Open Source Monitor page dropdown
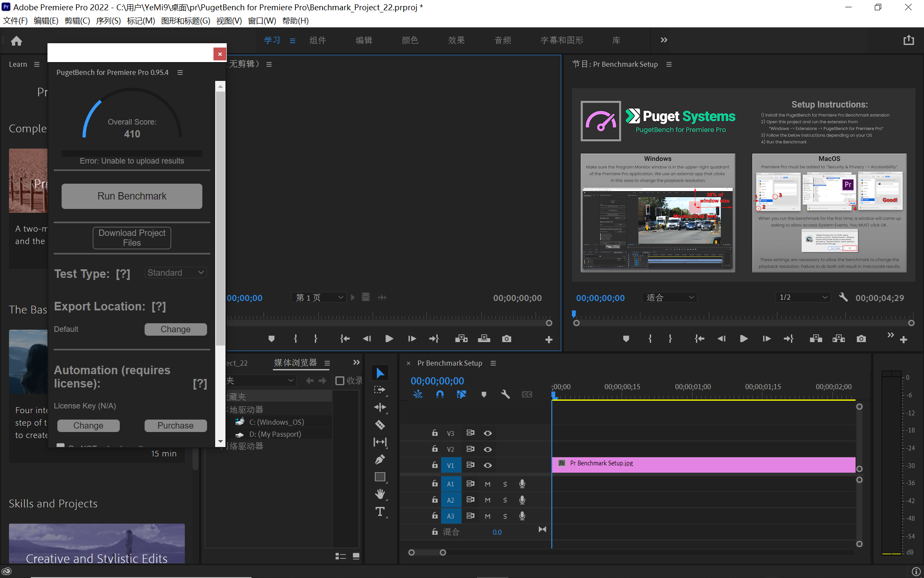 click(320, 297)
